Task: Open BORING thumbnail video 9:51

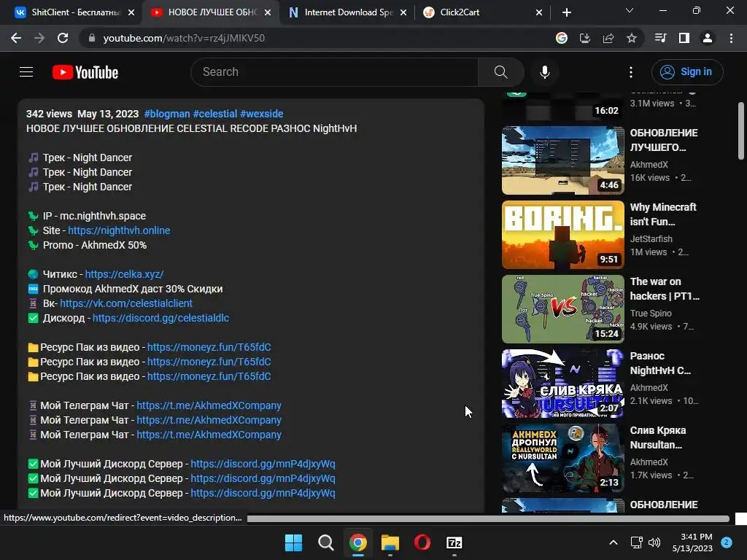Action: click(562, 235)
